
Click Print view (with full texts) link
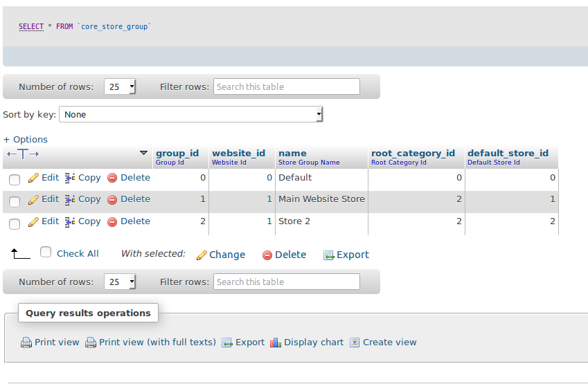pyautogui.click(x=157, y=342)
